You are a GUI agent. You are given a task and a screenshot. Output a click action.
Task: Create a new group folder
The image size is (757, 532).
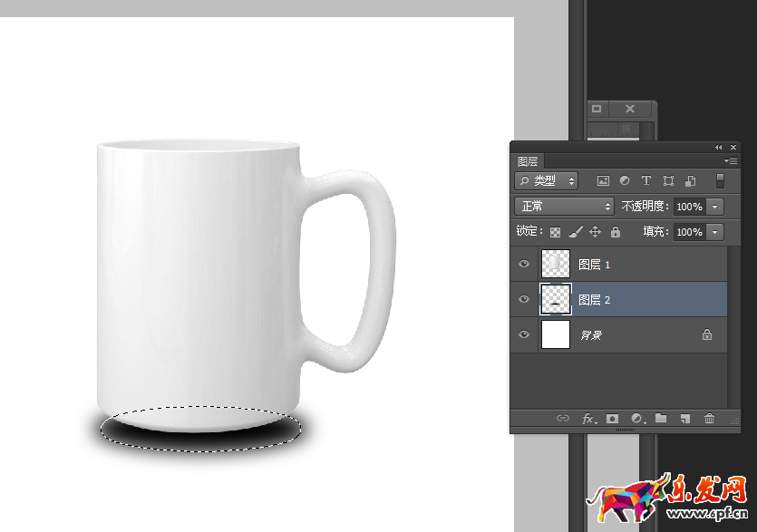point(661,419)
